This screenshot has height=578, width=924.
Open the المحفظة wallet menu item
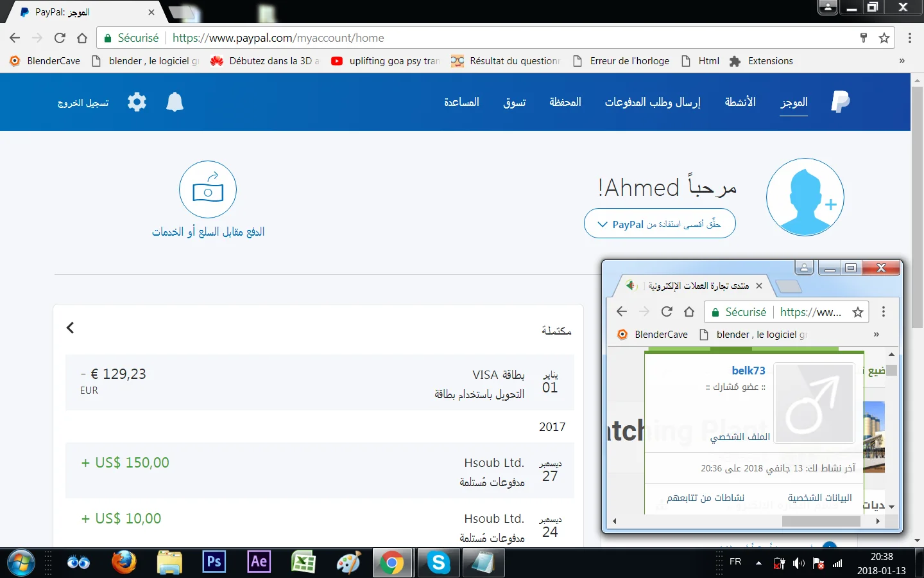pos(565,102)
